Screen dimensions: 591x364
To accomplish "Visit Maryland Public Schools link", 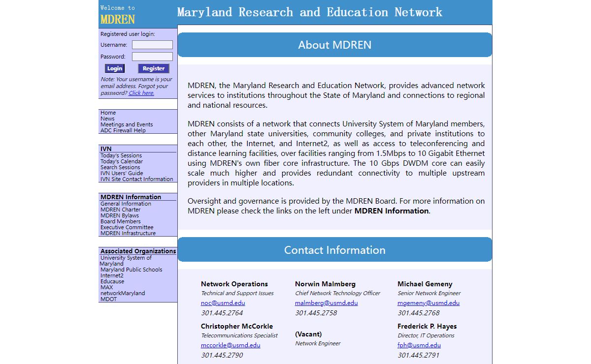I will (x=131, y=270).
